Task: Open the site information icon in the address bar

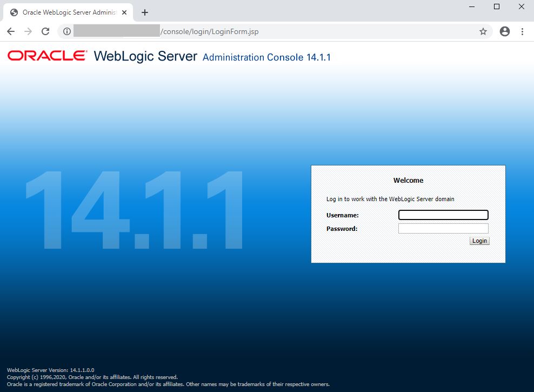Action: [67, 32]
